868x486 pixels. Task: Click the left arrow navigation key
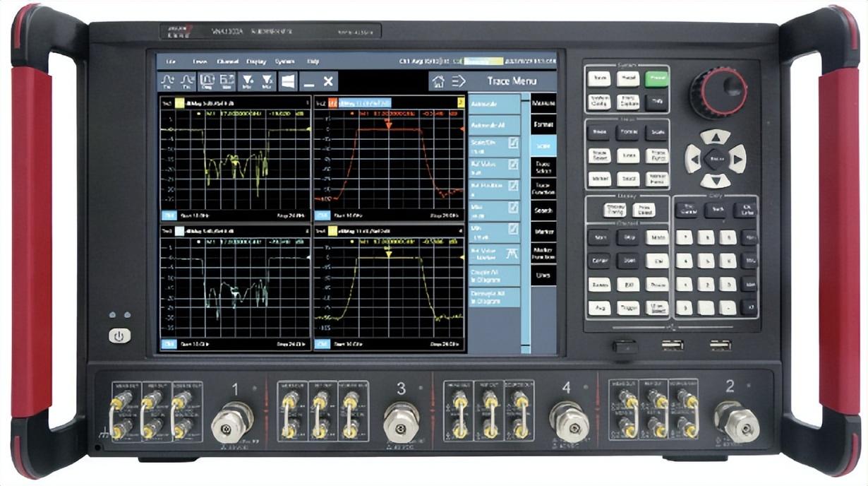click(x=693, y=159)
